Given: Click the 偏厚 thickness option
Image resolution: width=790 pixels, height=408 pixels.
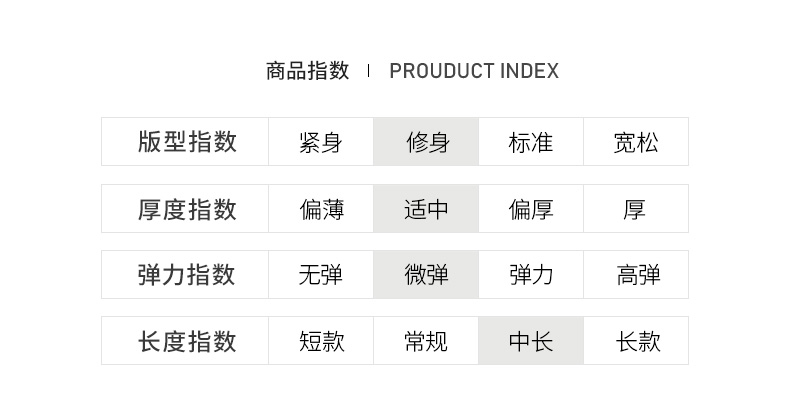Looking at the screenshot, I should click(x=530, y=209).
